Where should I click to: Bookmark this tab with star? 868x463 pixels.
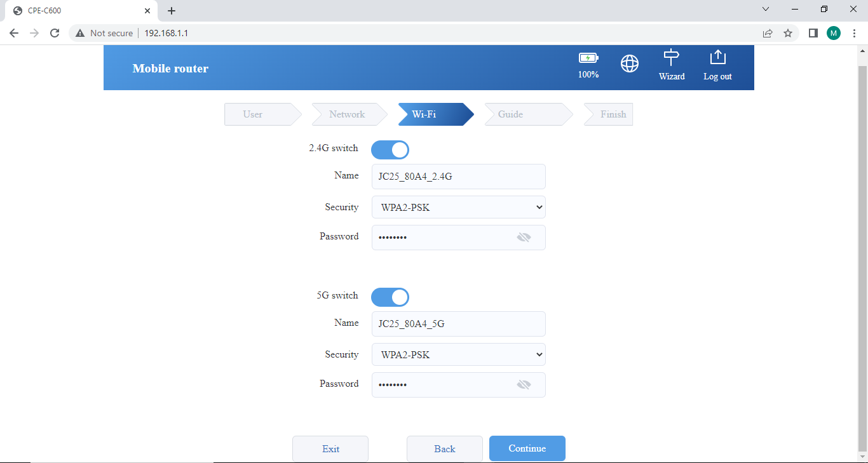click(788, 33)
